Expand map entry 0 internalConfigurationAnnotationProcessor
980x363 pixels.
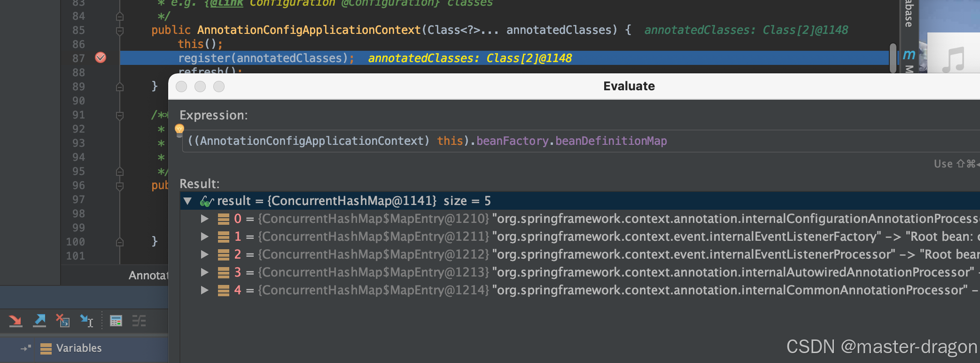point(204,219)
